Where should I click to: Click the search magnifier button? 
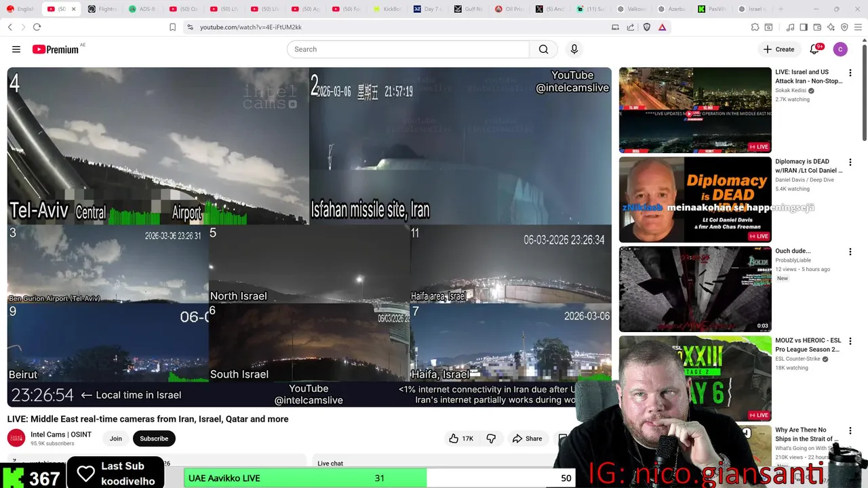click(543, 49)
